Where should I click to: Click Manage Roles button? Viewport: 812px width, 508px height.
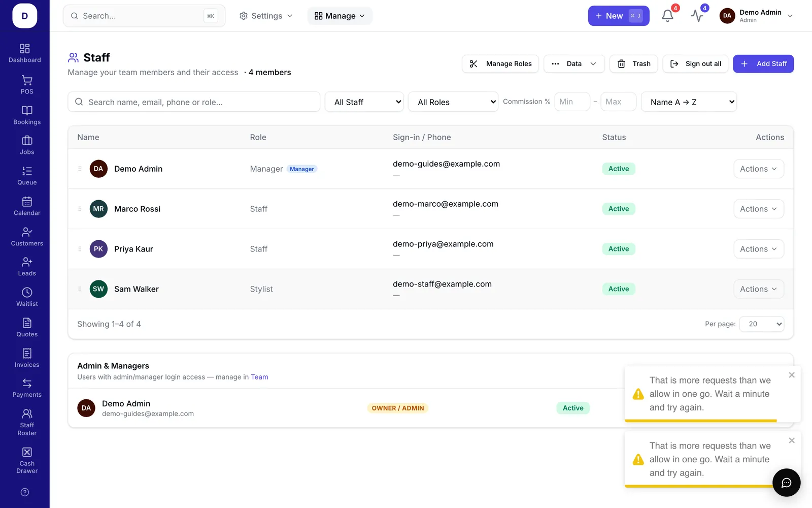point(500,63)
